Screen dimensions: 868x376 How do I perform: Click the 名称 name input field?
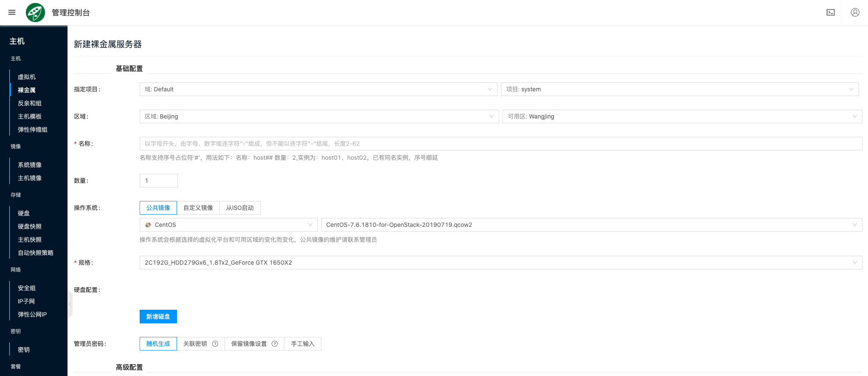point(500,144)
